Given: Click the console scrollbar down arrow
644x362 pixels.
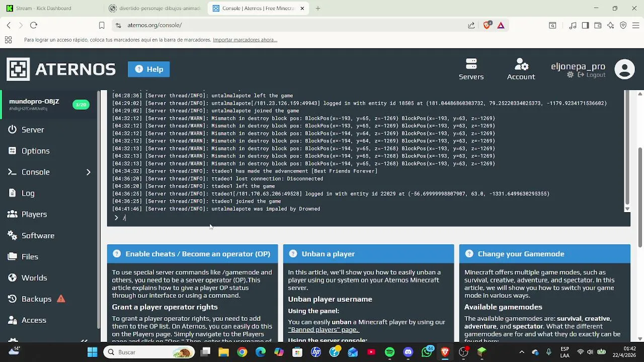Looking at the screenshot, I should coord(627,209).
